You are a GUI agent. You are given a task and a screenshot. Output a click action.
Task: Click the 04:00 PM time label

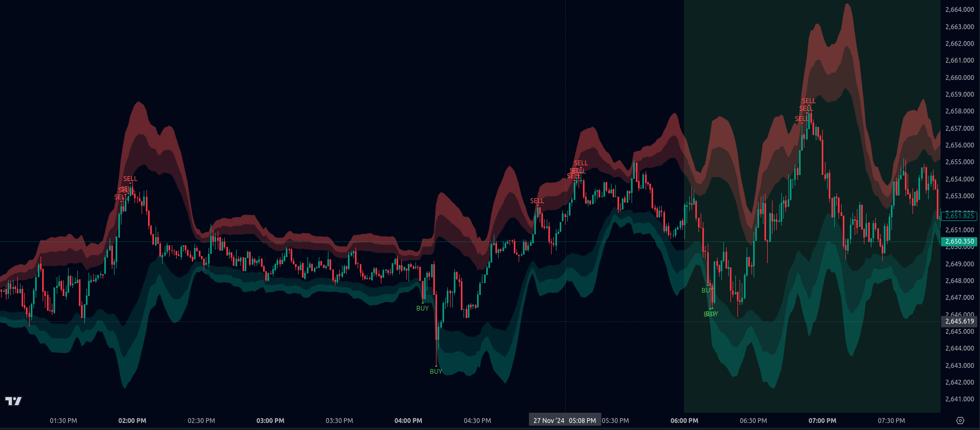(408, 421)
